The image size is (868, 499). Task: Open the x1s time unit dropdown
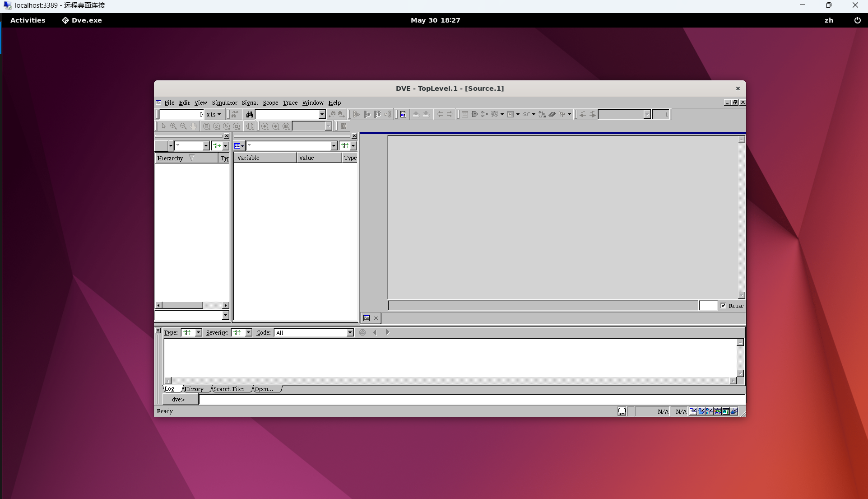click(214, 114)
